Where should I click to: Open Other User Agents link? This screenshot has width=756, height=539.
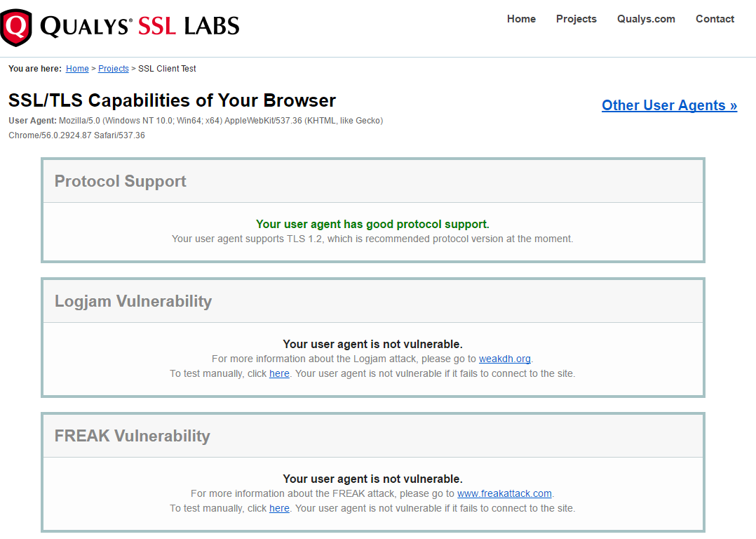coord(669,105)
